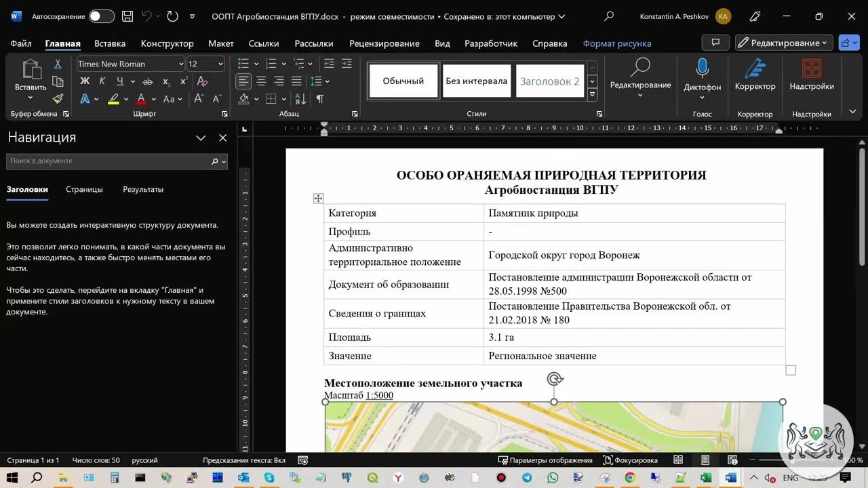Apply the Заголовок 2 style
This screenshot has width=868, height=488.
point(550,81)
